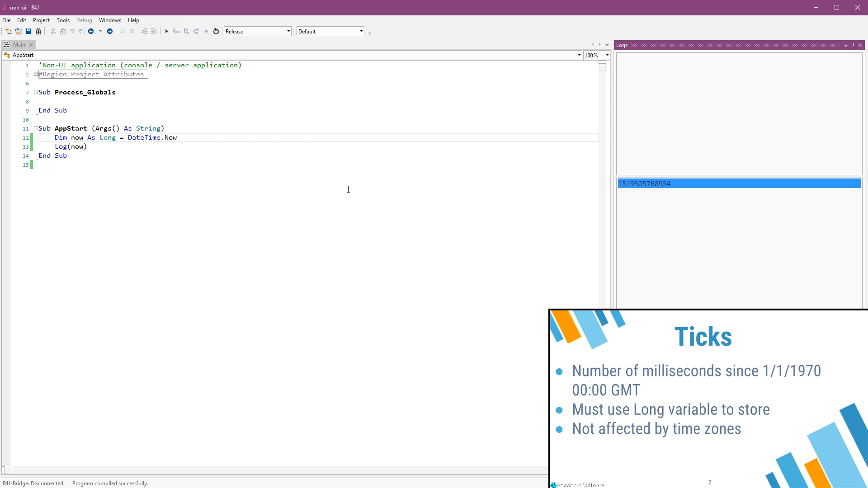Viewport: 868px width, 488px height.
Task: Collapse the Sub Process_Globals block
Action: [36, 92]
